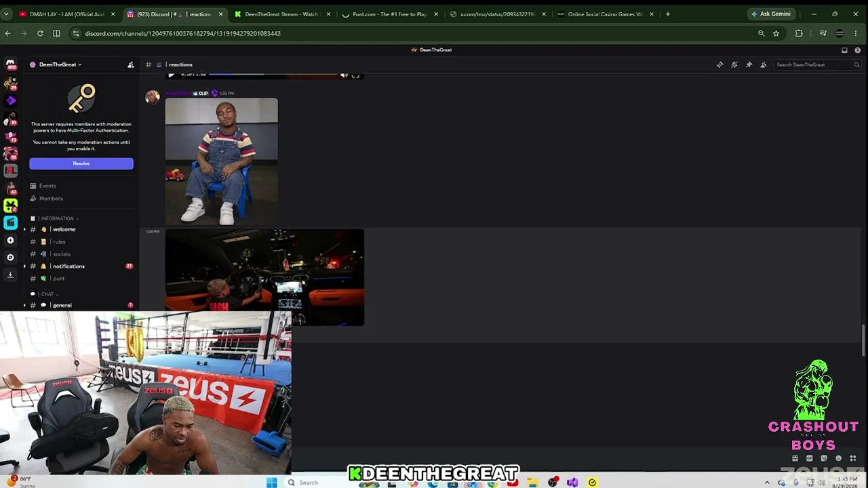868x488 pixels.
Task: Open the server icon with 73 badge
Action: click(10, 136)
